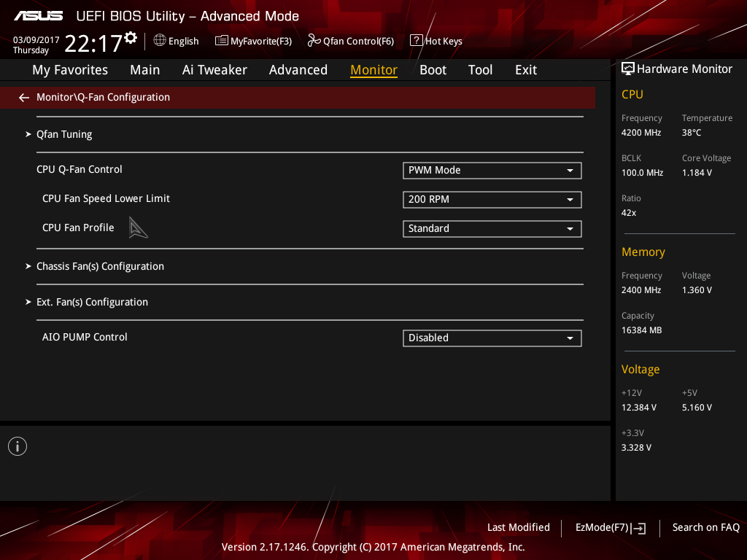Click the 03/09/2017 date
This screenshot has height=560, width=747.
[x=36, y=40]
